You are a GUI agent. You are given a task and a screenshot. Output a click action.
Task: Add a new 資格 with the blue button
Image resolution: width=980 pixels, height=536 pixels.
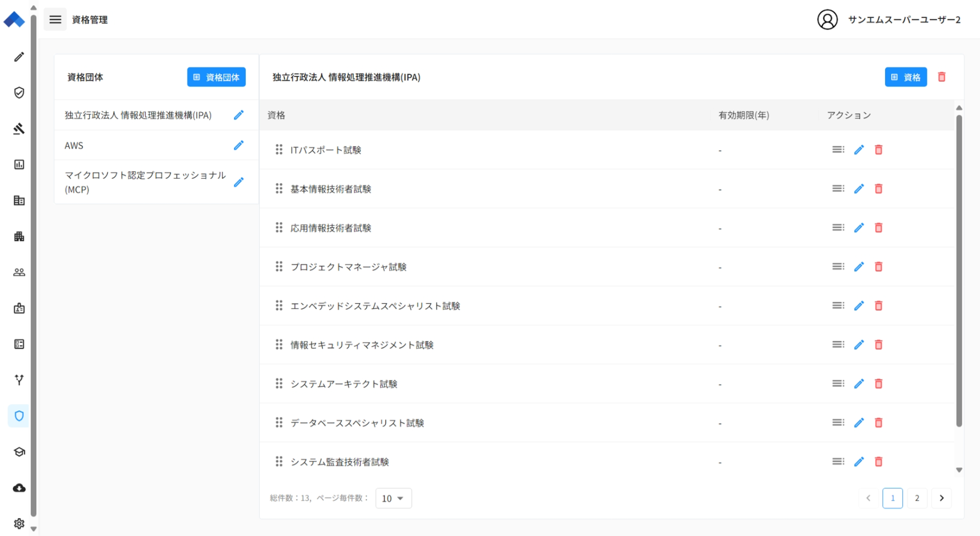(905, 77)
